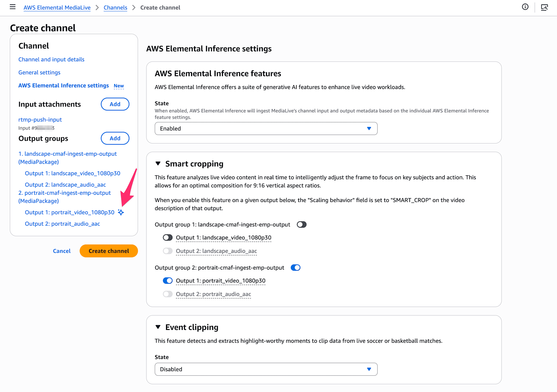Open Channels breadcrumb link
The width and height of the screenshot is (557, 392).
click(x=115, y=8)
